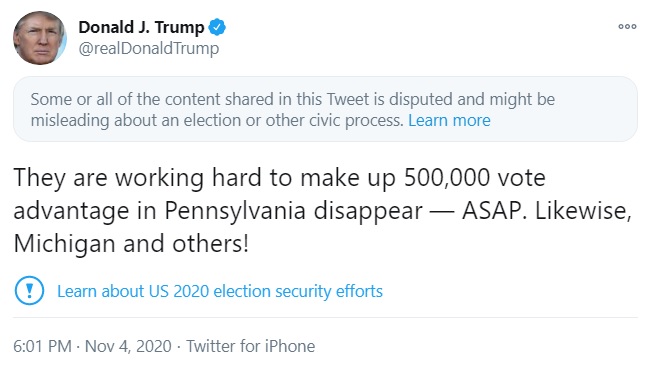
Task: Click the word Michigan in the tweet
Action: click(x=65, y=244)
